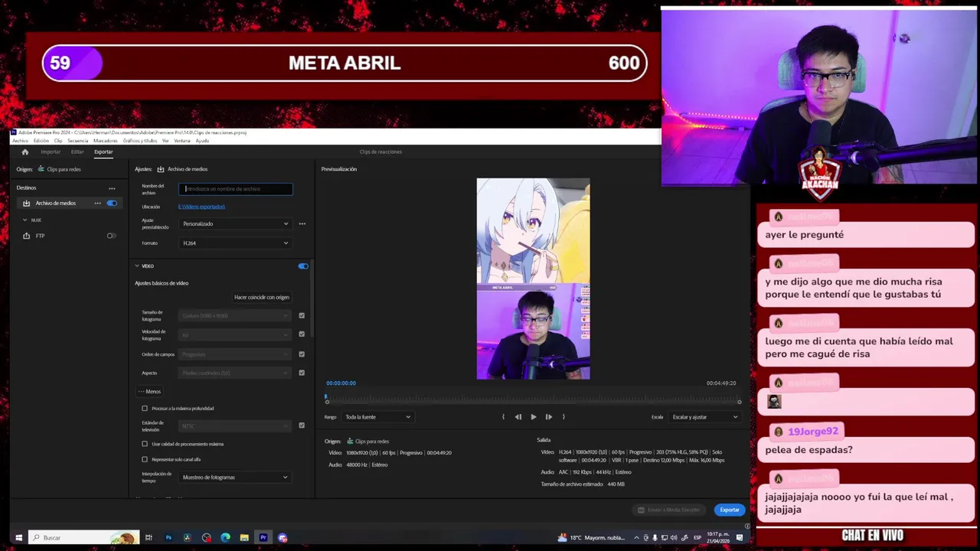Open the Archivo menu
The image size is (980, 551).
(x=20, y=141)
